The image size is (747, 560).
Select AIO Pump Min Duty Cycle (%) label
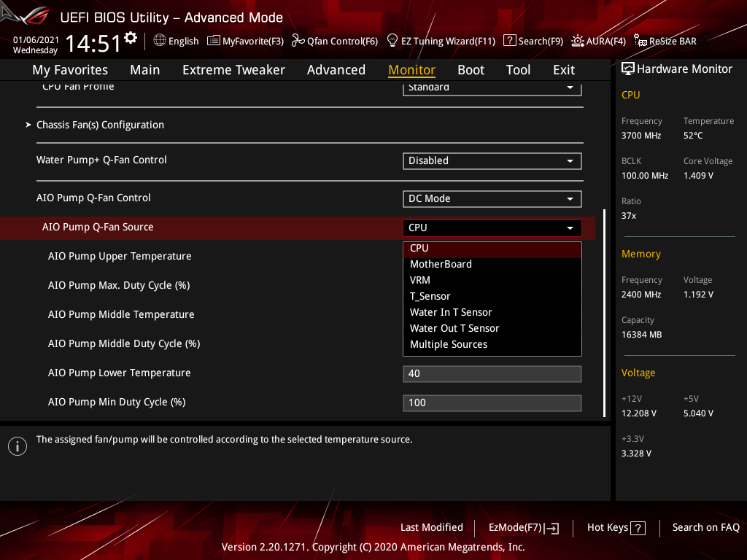(x=117, y=402)
